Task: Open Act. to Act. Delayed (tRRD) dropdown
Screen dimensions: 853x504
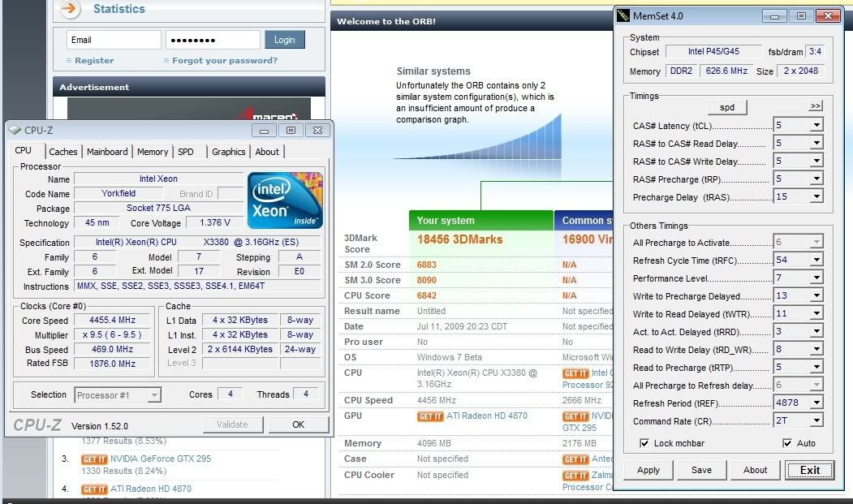Action: 816,331
